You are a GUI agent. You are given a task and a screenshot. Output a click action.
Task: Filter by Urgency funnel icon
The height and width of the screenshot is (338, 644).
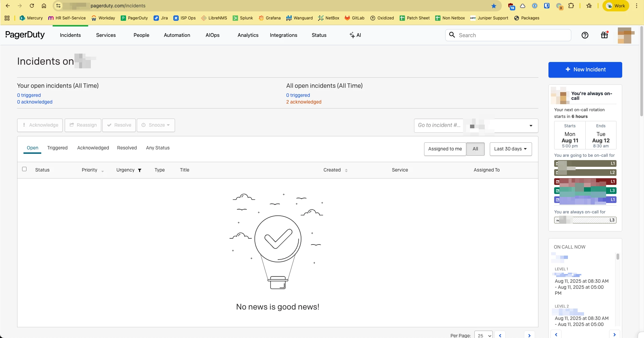coord(140,170)
